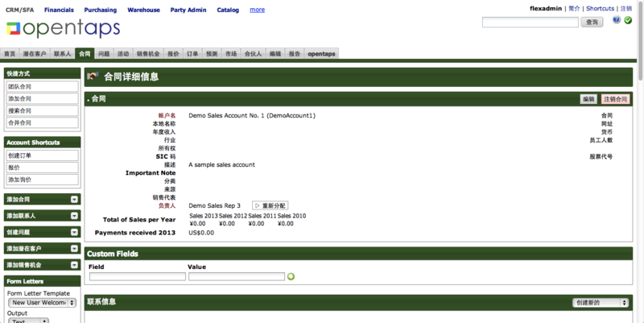Open the CRM/SFA application menu
644x323 pixels.
[x=19, y=10]
